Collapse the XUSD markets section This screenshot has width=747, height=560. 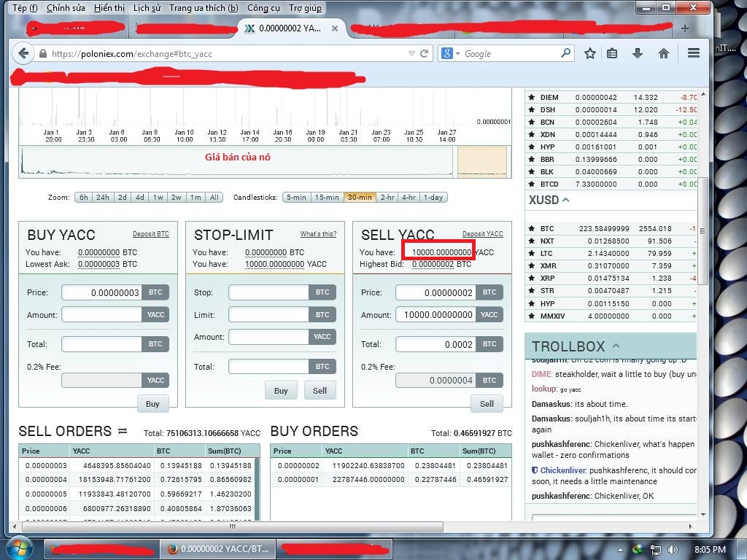566,200
